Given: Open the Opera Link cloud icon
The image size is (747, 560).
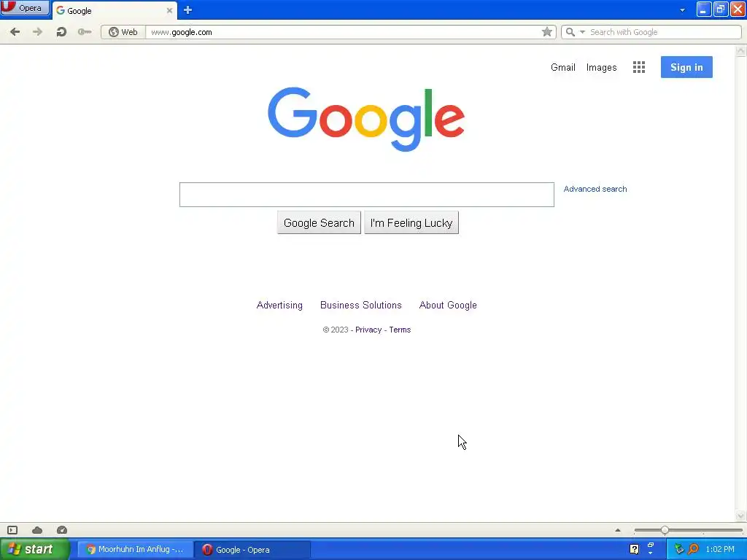Looking at the screenshot, I should click(37, 530).
